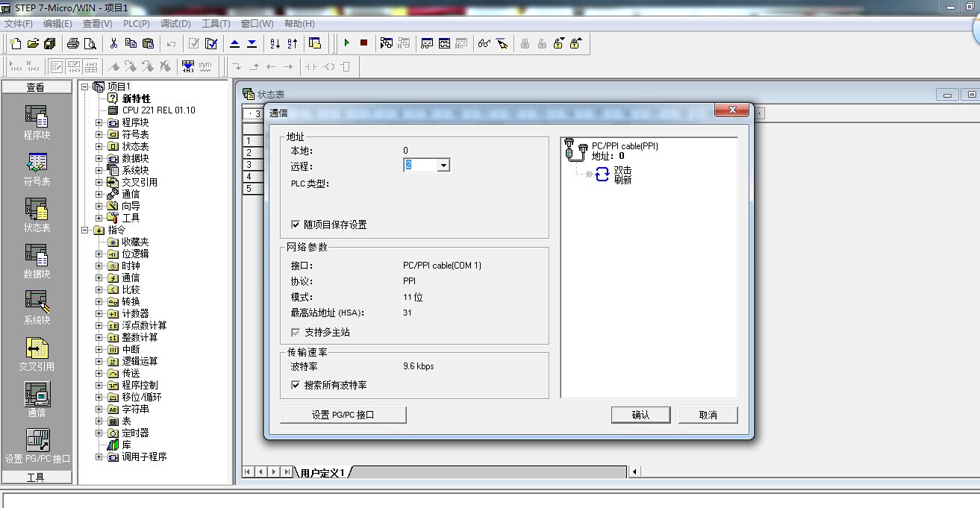
Task: Open Cross Reference (交叉引用) in sidebar
Action: 37,354
